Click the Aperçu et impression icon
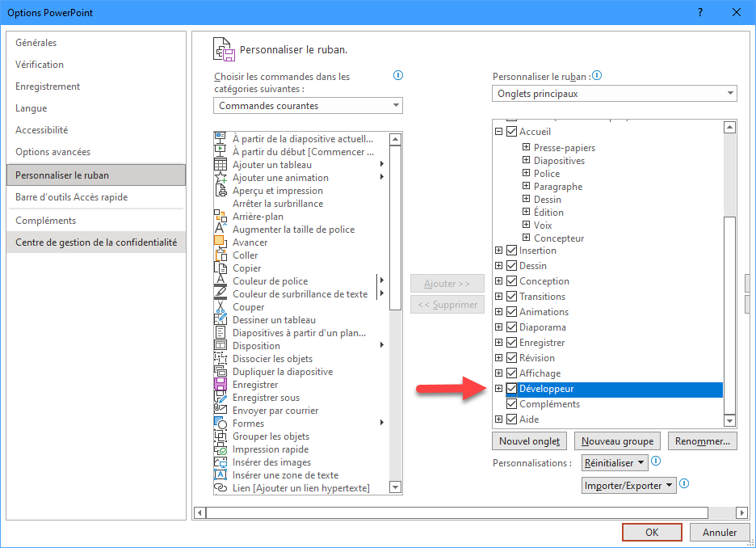This screenshot has height=548, width=756. 220,191
